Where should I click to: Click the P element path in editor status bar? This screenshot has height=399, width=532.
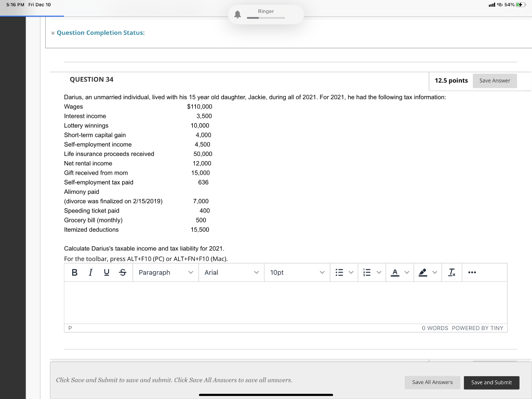pyautogui.click(x=70, y=328)
